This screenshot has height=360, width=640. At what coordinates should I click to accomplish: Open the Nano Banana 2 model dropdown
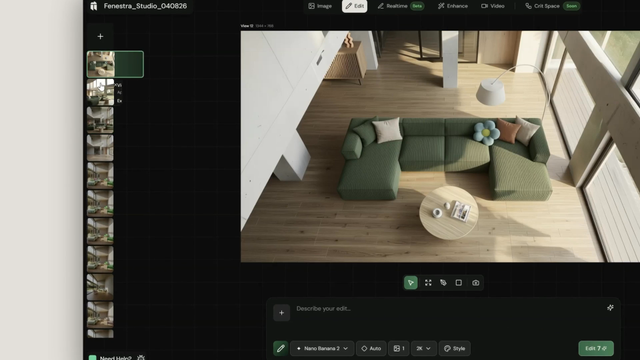tap(322, 348)
